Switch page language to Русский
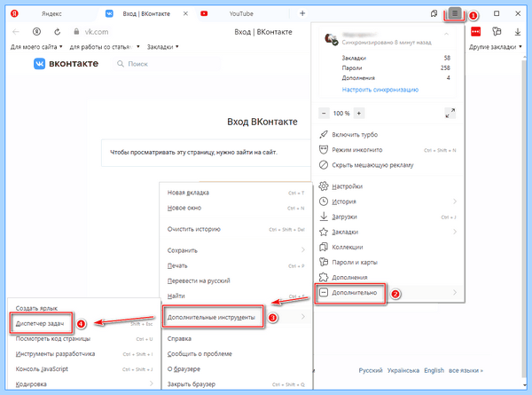The image size is (532, 395). 371,370
